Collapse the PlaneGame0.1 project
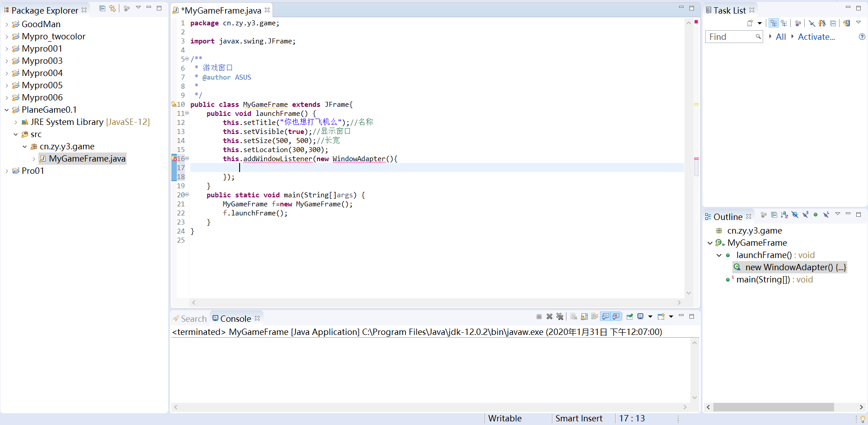 [6, 110]
